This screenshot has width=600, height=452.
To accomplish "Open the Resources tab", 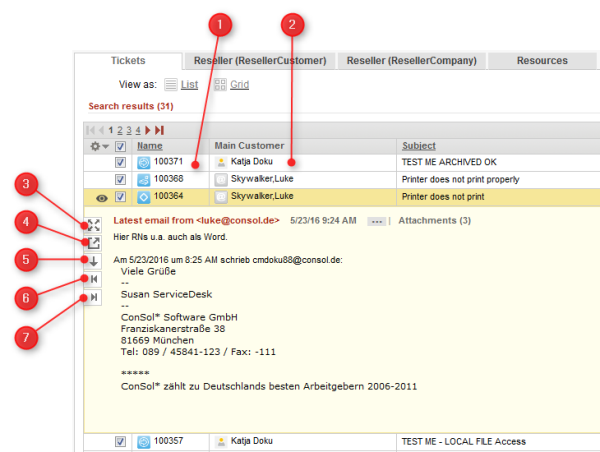I will [542, 60].
